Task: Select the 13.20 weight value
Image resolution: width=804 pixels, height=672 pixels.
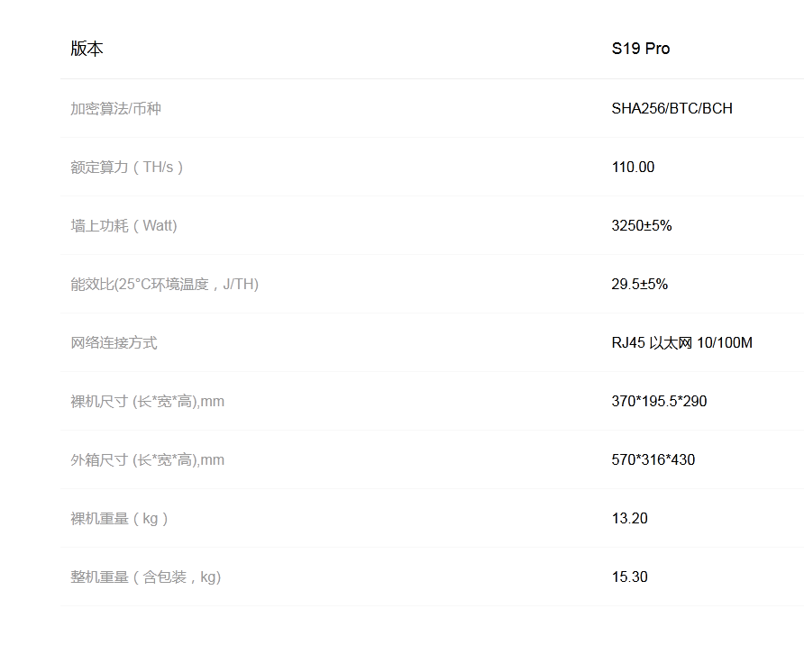Action: [628, 518]
